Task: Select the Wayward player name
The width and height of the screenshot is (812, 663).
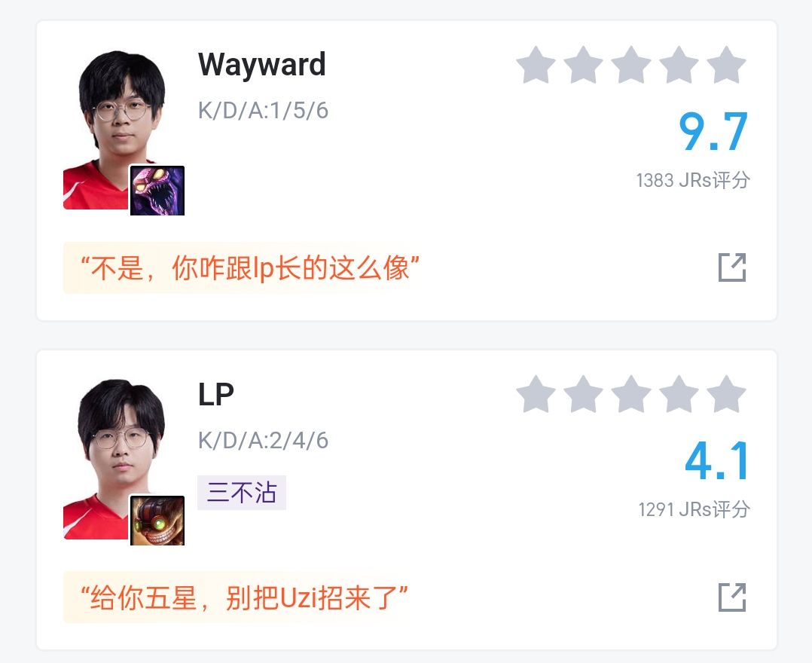Action: pos(262,65)
